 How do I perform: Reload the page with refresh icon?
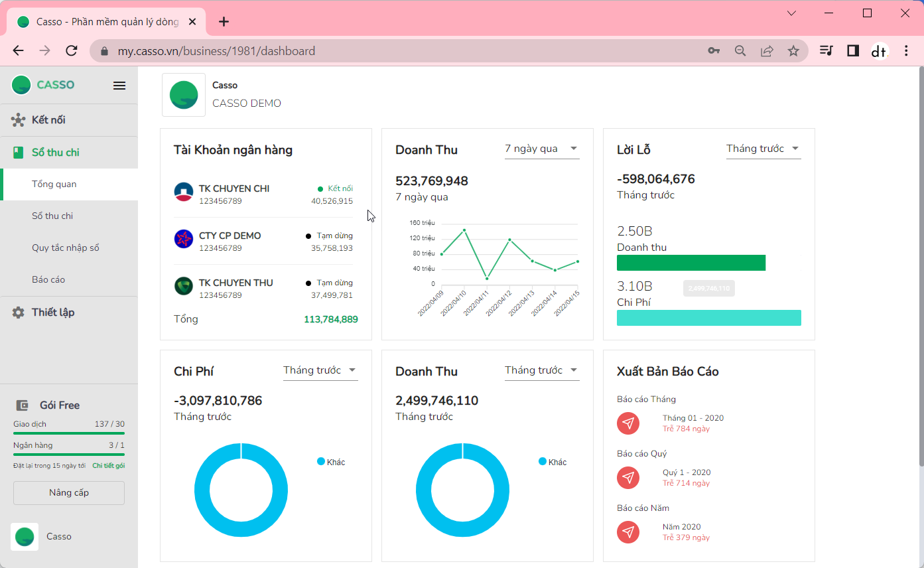pyautogui.click(x=72, y=51)
